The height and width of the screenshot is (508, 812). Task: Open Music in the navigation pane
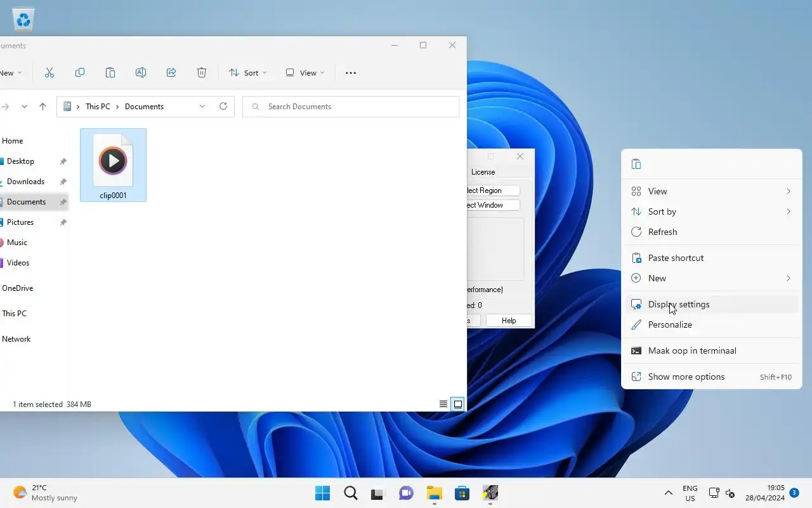(x=16, y=243)
